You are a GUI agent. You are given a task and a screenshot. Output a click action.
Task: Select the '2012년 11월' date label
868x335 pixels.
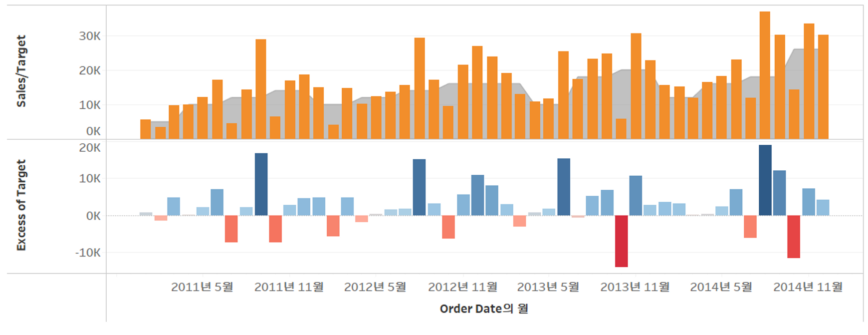pyautogui.click(x=462, y=287)
